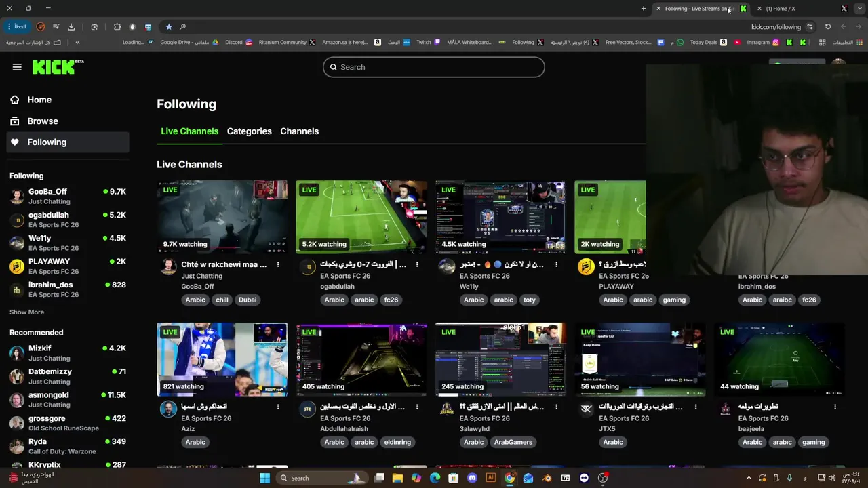Open the Instagram bookmark
The height and width of the screenshot is (488, 868).
point(763,42)
